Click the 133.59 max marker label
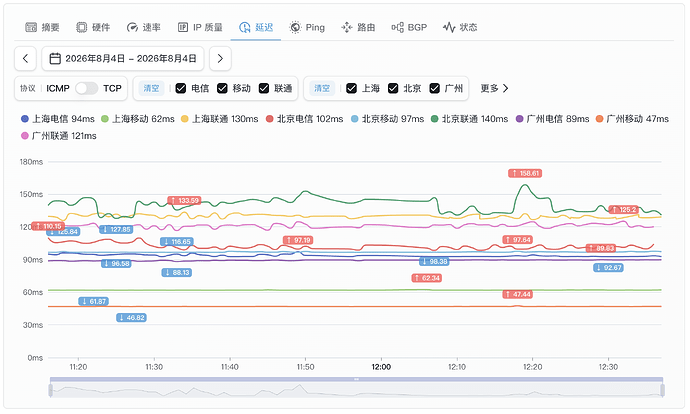 pos(184,201)
